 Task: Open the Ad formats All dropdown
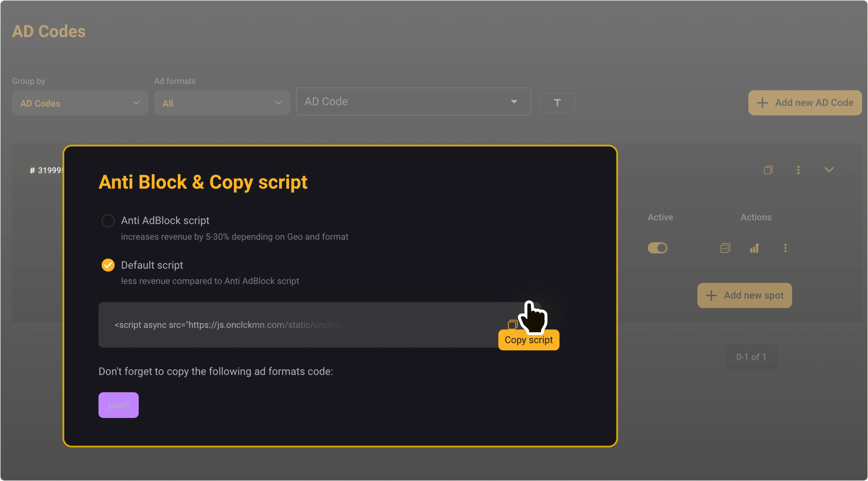[x=222, y=103]
